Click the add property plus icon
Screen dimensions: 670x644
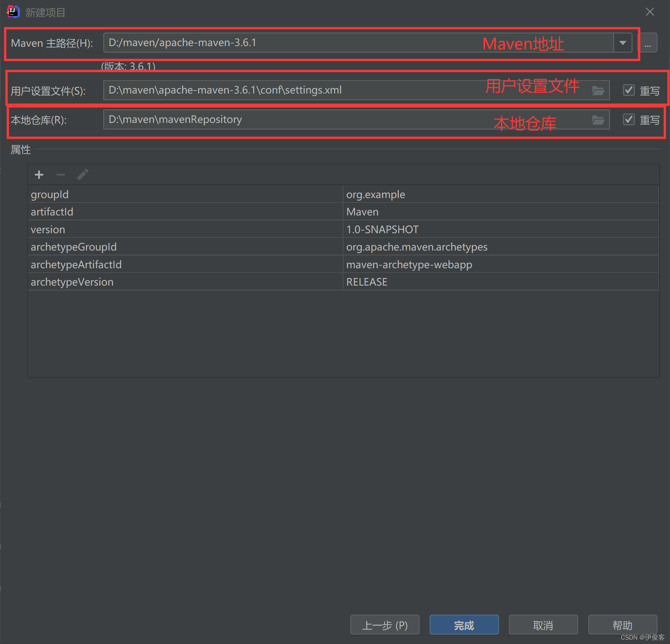click(39, 175)
